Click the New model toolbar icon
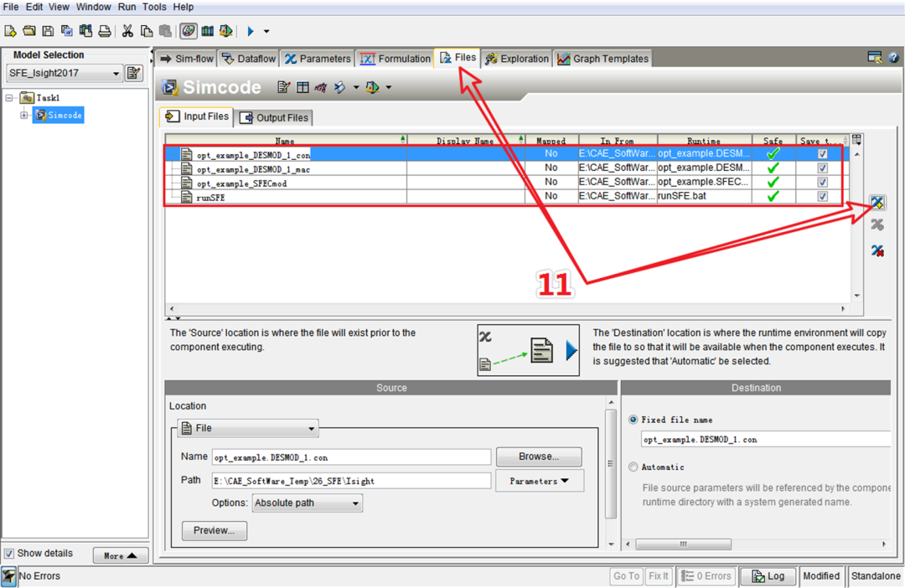This screenshot has height=588, width=905. coord(10,31)
